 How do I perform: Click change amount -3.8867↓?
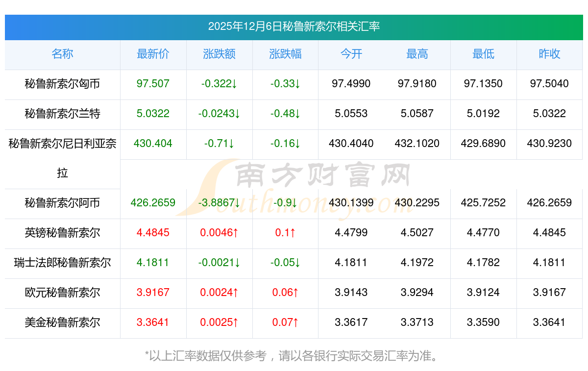220,203
